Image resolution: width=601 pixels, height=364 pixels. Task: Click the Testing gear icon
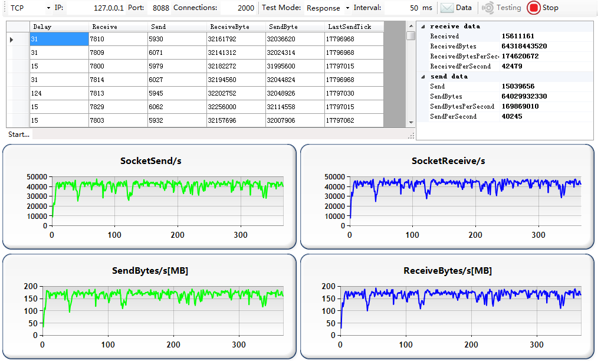(x=488, y=8)
